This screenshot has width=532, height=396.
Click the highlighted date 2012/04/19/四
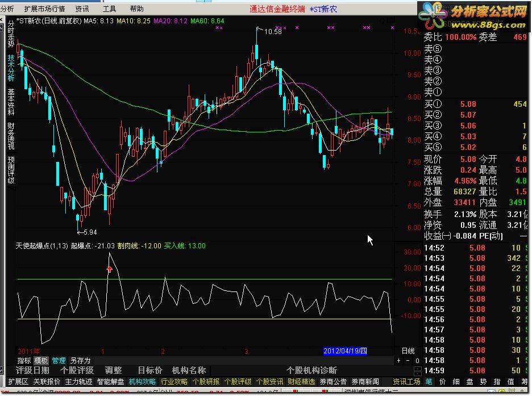[x=345, y=351]
